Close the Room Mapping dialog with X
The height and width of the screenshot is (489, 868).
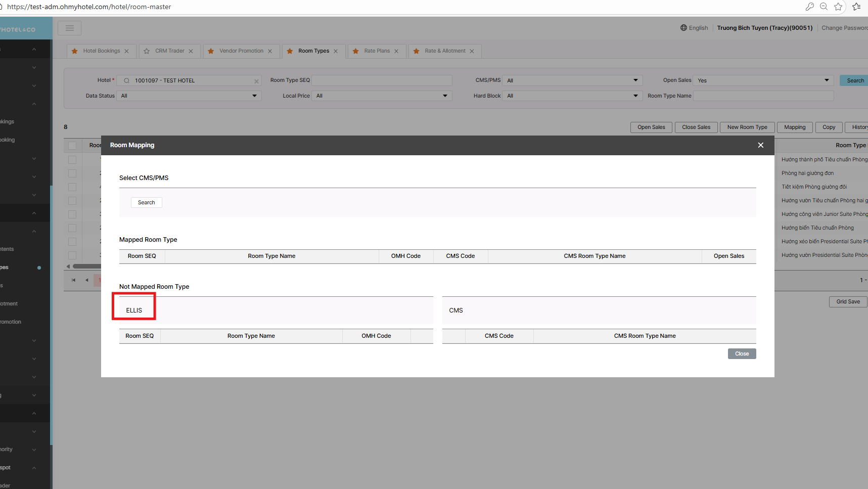pyautogui.click(x=760, y=145)
